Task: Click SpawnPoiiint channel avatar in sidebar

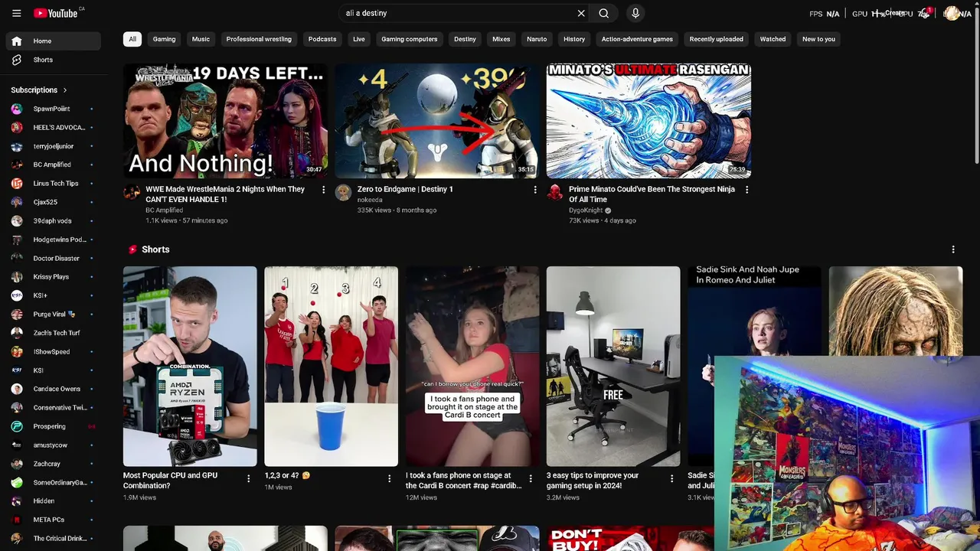Action: tap(17, 109)
